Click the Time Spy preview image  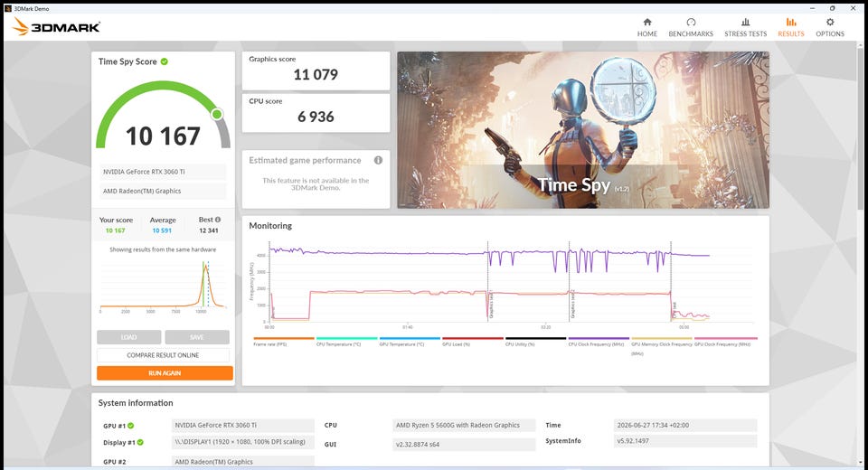tap(583, 130)
